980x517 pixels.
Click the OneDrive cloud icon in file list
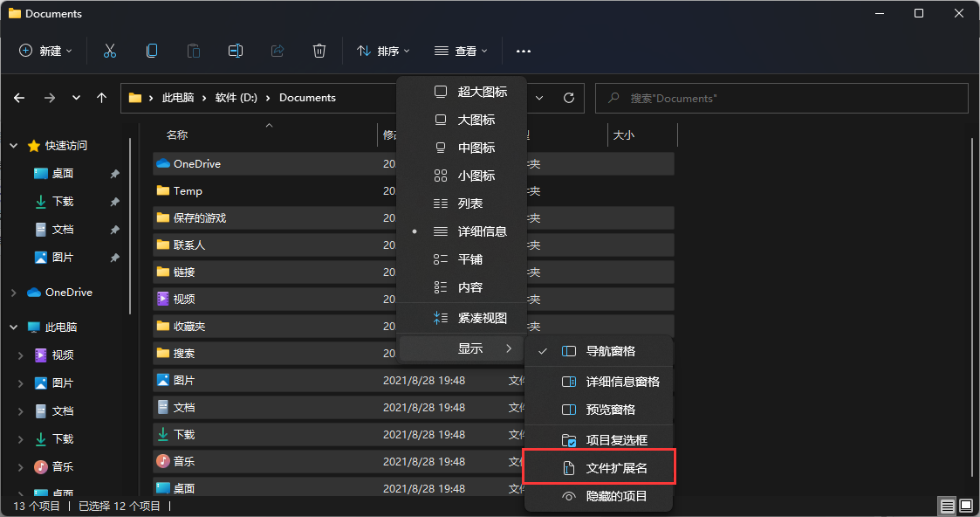(163, 164)
